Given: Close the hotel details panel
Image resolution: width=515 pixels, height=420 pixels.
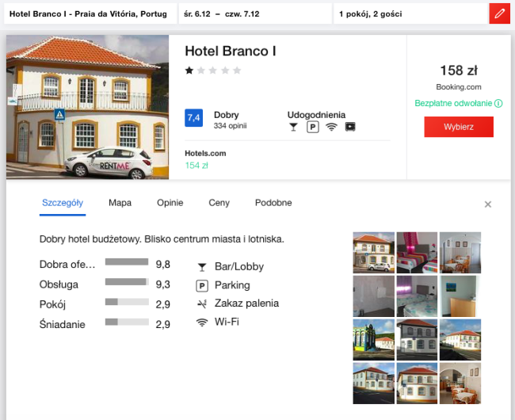Looking at the screenshot, I should (x=488, y=204).
